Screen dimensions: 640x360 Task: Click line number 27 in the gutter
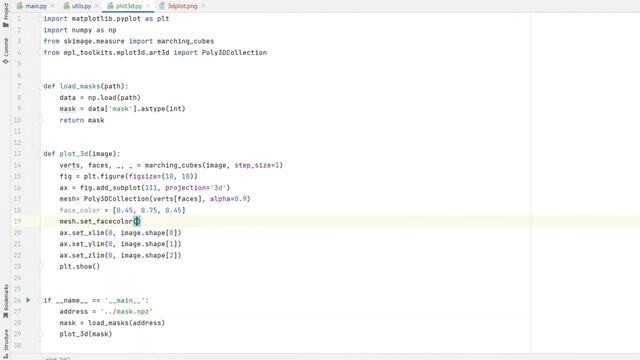(18, 311)
